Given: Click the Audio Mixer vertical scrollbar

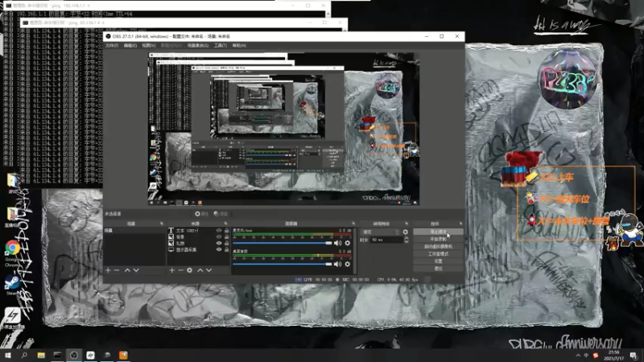Looking at the screenshot, I should point(355,250).
